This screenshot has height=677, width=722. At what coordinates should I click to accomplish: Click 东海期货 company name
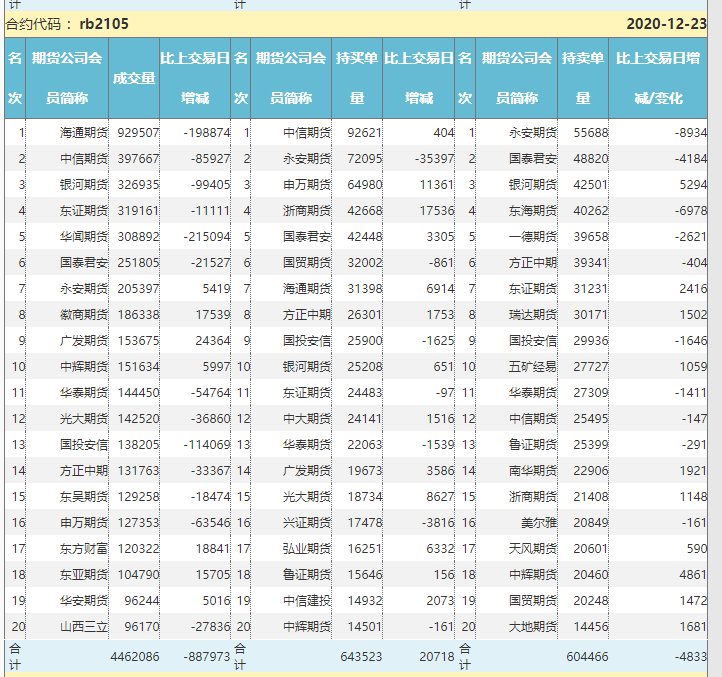tap(533, 211)
